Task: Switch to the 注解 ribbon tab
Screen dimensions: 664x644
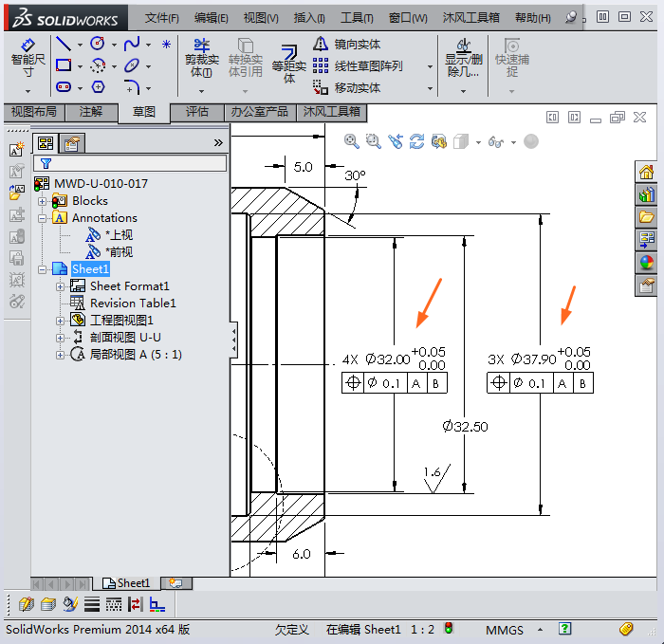Action: click(91, 112)
